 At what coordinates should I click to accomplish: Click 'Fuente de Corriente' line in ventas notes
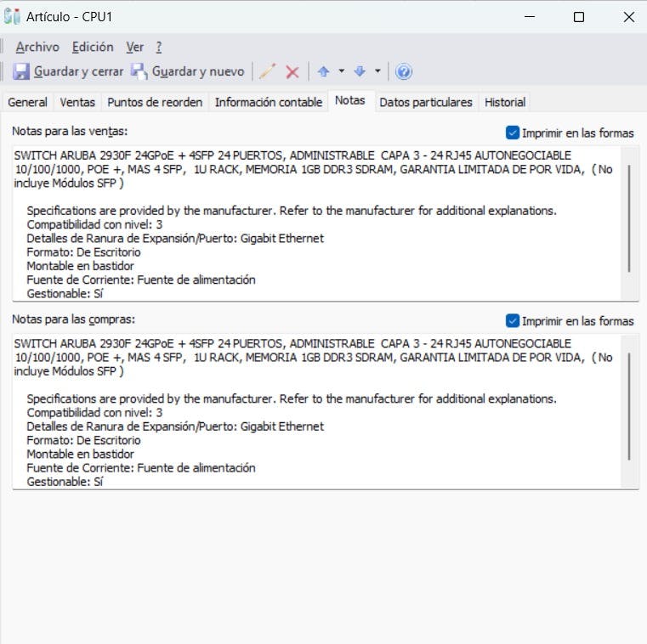tap(141, 280)
